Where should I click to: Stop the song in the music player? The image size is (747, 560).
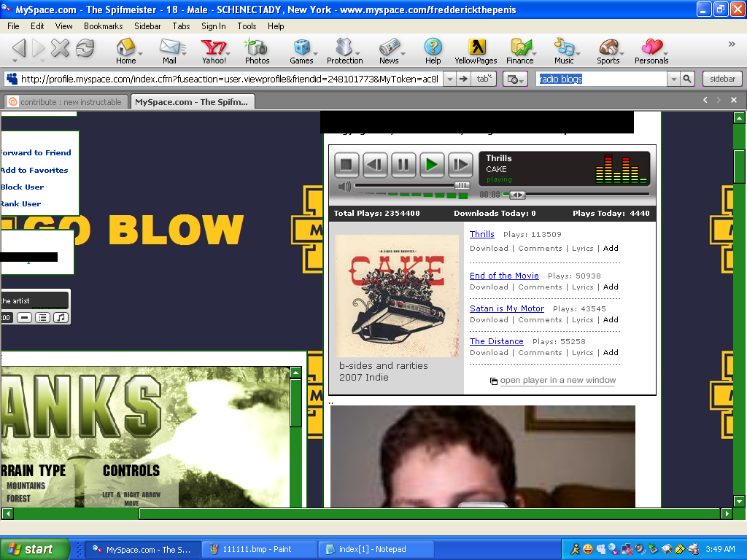point(347,165)
